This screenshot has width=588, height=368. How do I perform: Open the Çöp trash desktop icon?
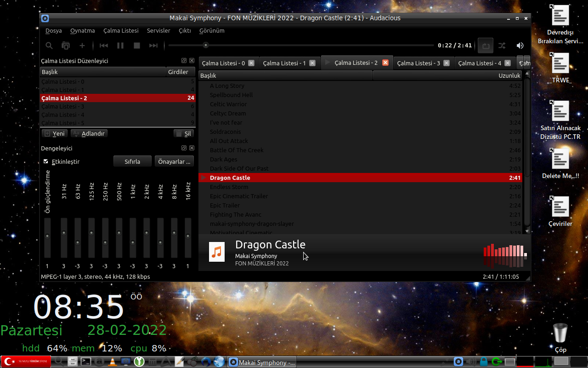tap(560, 338)
